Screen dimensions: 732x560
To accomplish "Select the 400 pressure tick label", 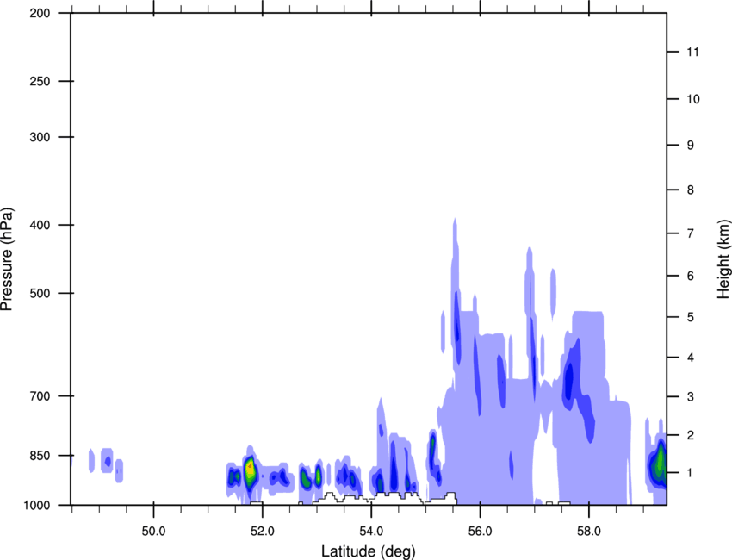I will 40,225.
